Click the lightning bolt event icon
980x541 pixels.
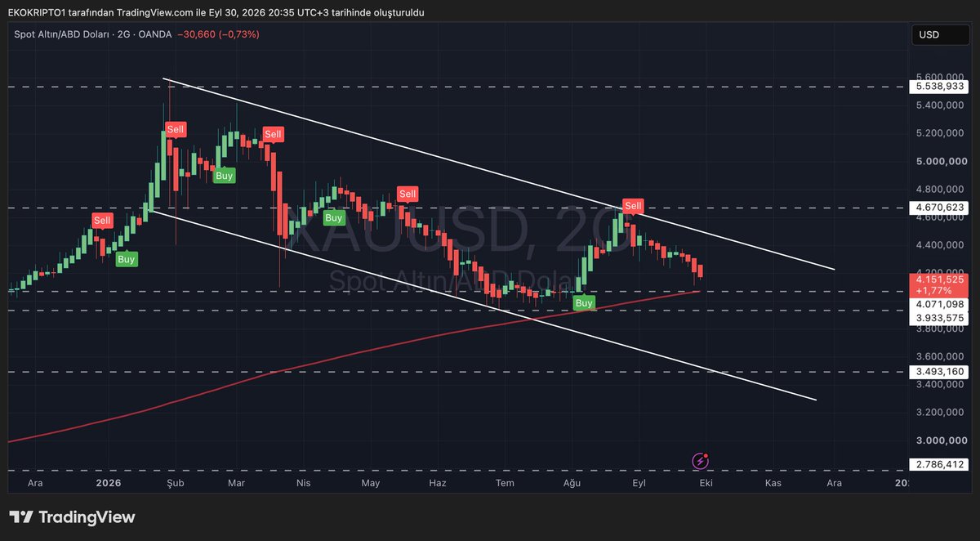[x=700, y=462]
